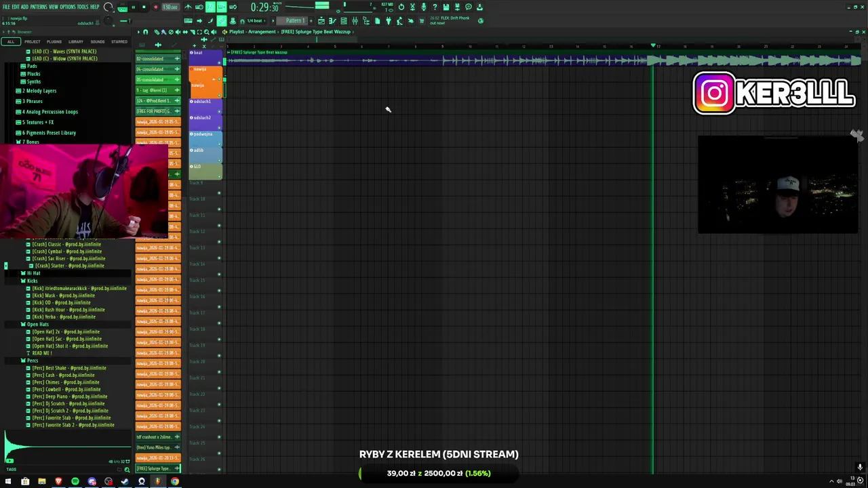
Task: Stop playback with the transport stop button
Action: tap(144, 7)
